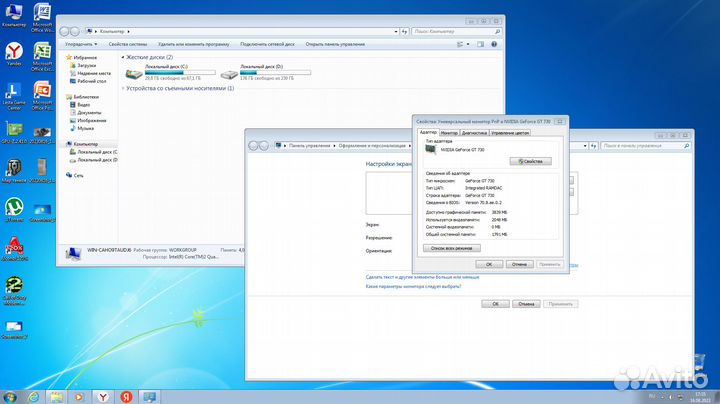The image size is (720, 404).
Task: Launch Microsoft Office Excel desktop shortcut
Action: [42, 56]
